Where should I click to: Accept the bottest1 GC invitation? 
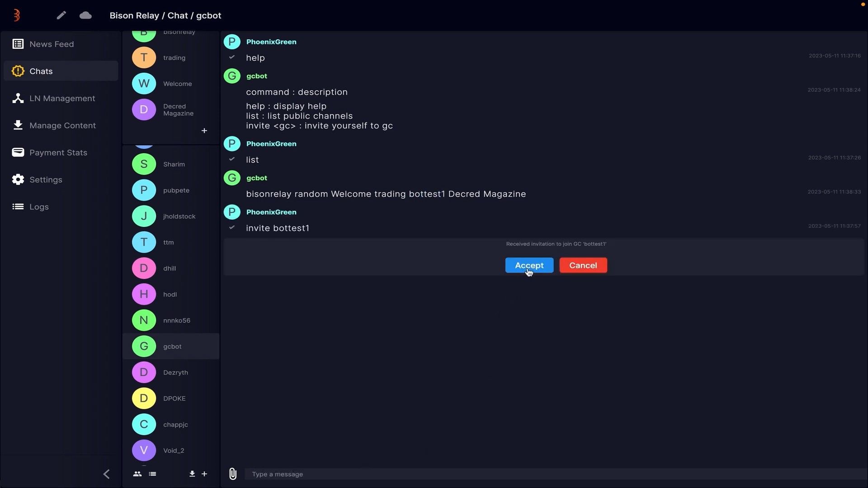pyautogui.click(x=529, y=265)
